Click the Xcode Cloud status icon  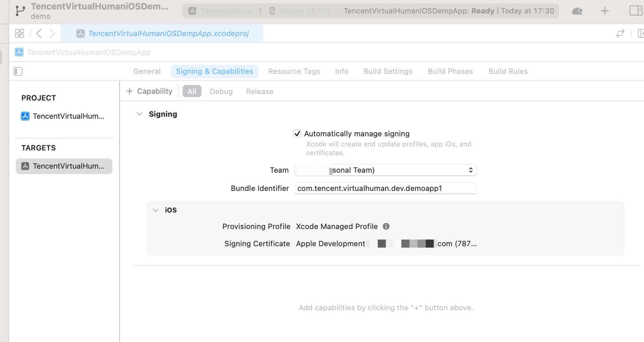pyautogui.click(x=577, y=11)
